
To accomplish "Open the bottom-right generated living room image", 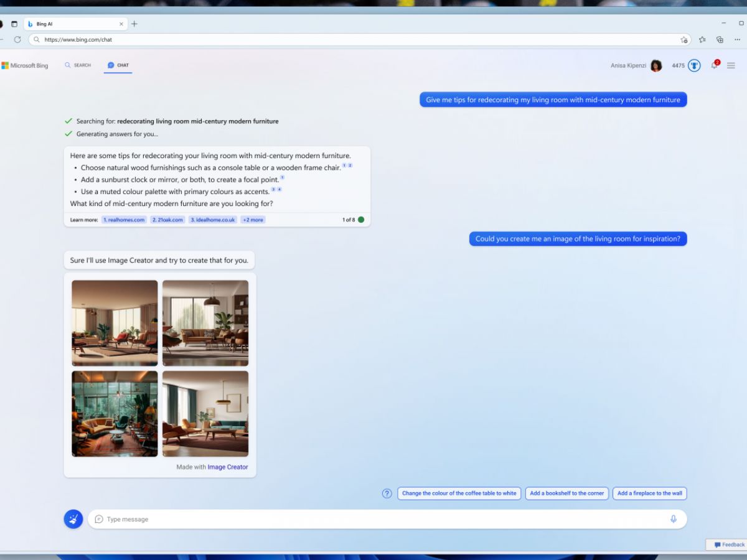I will point(205,414).
